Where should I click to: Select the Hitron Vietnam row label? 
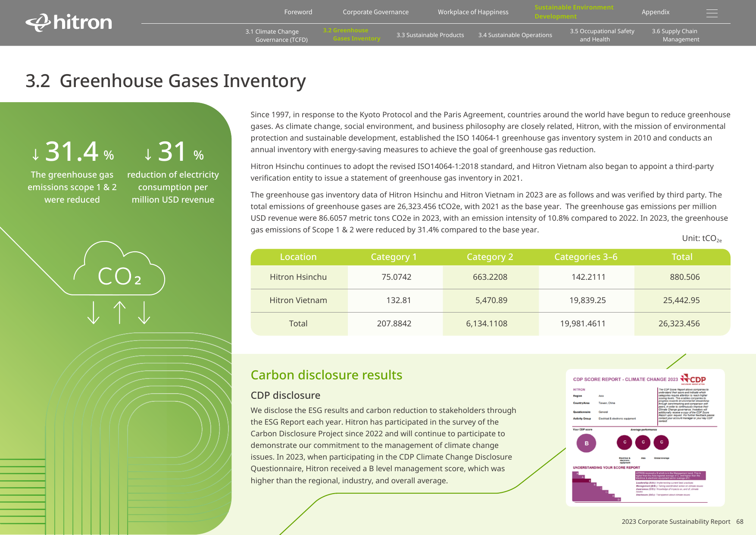(x=298, y=300)
